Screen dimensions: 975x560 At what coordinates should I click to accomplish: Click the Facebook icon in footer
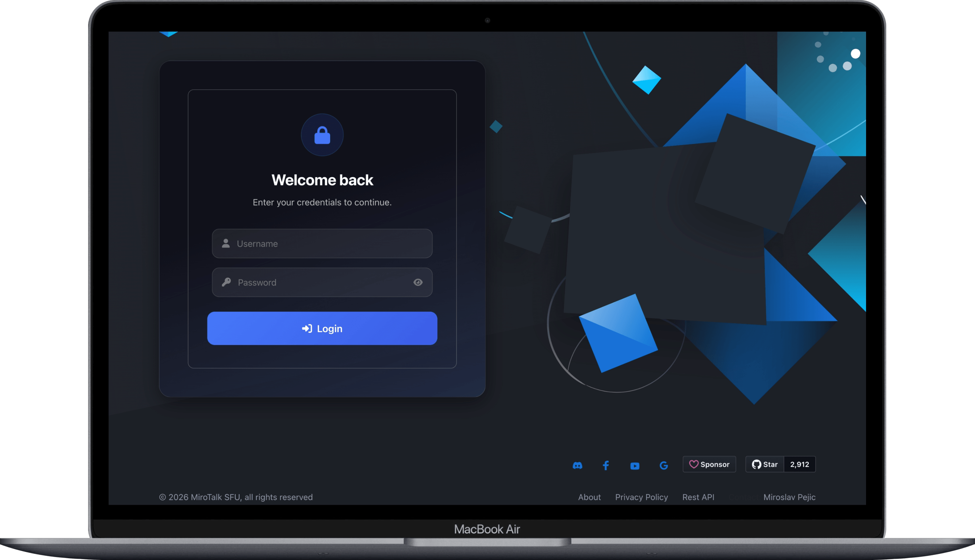(x=606, y=465)
